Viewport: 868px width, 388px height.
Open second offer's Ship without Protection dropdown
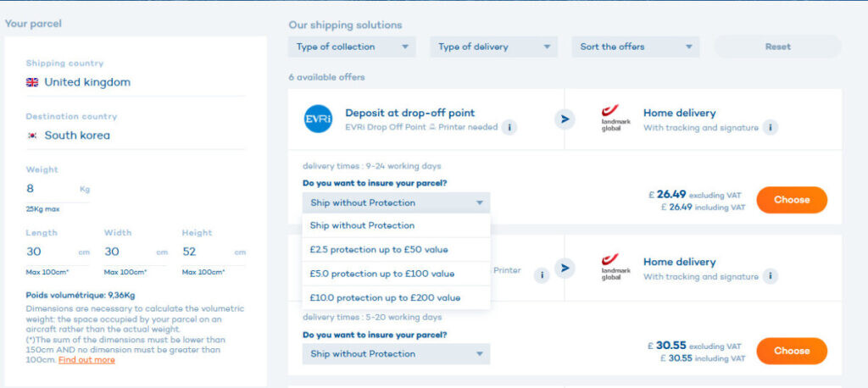coord(396,354)
